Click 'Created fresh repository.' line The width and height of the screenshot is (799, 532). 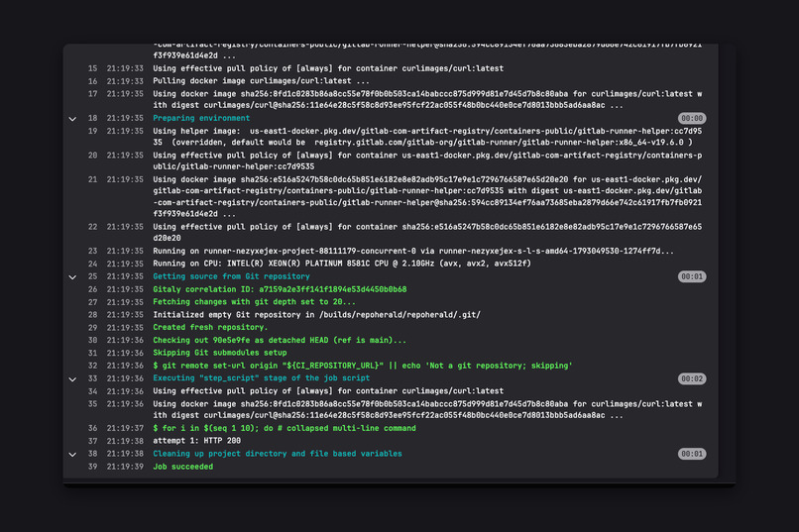[x=210, y=327]
